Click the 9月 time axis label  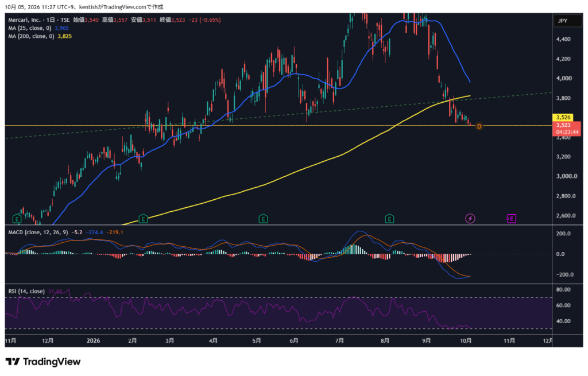tap(427, 340)
